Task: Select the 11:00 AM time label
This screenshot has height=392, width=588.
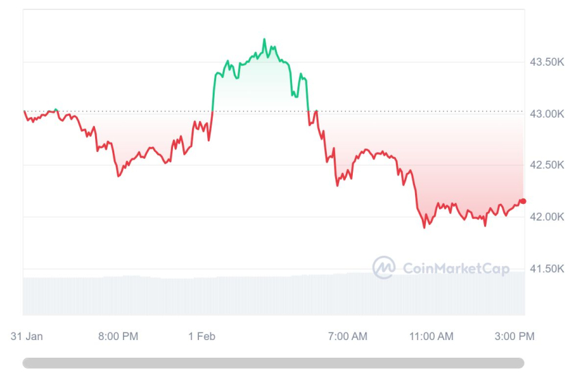Action: (431, 336)
